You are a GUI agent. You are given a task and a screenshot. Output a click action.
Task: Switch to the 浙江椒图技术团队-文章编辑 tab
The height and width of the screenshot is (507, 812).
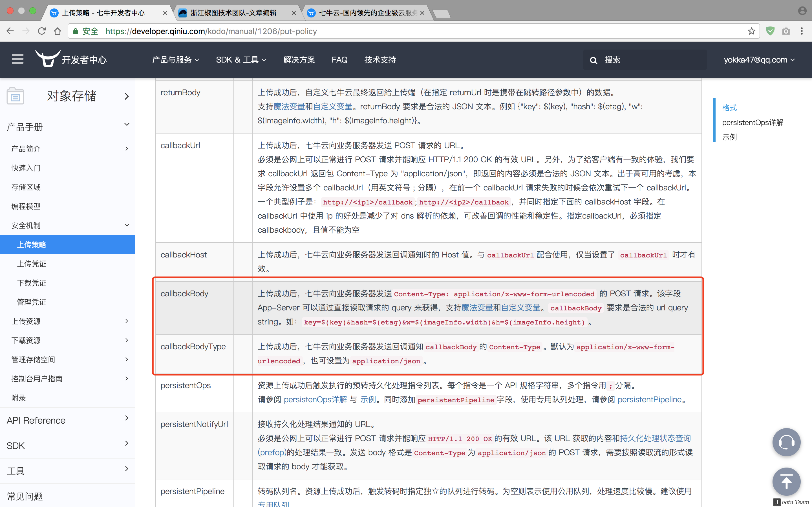(x=233, y=13)
